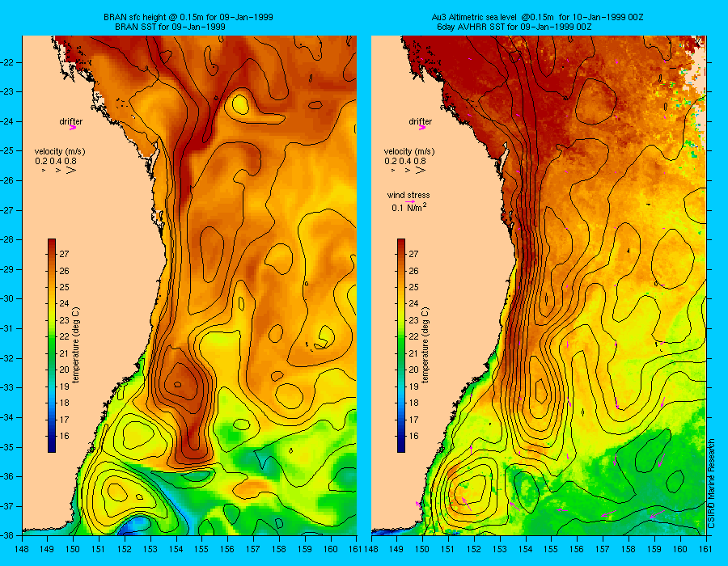Click the "BRAN sfc height @ 0.15m" title line
Viewport: 728px width, 566px height.
click(x=188, y=17)
